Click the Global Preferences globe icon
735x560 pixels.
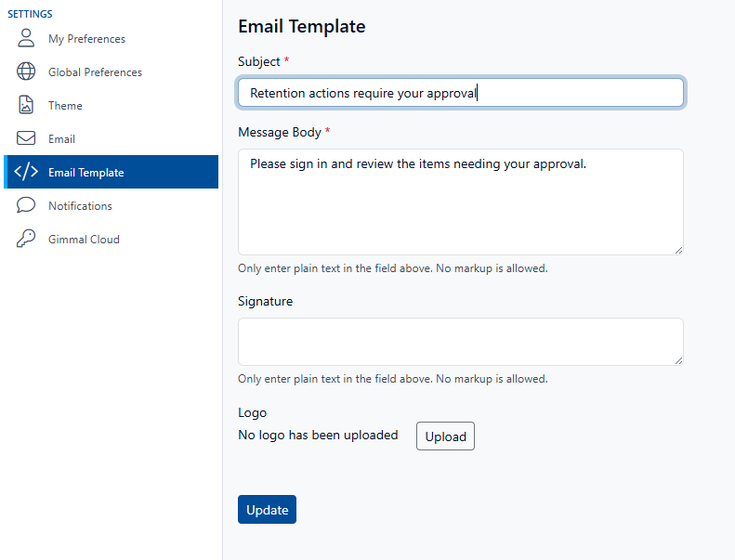coord(26,72)
